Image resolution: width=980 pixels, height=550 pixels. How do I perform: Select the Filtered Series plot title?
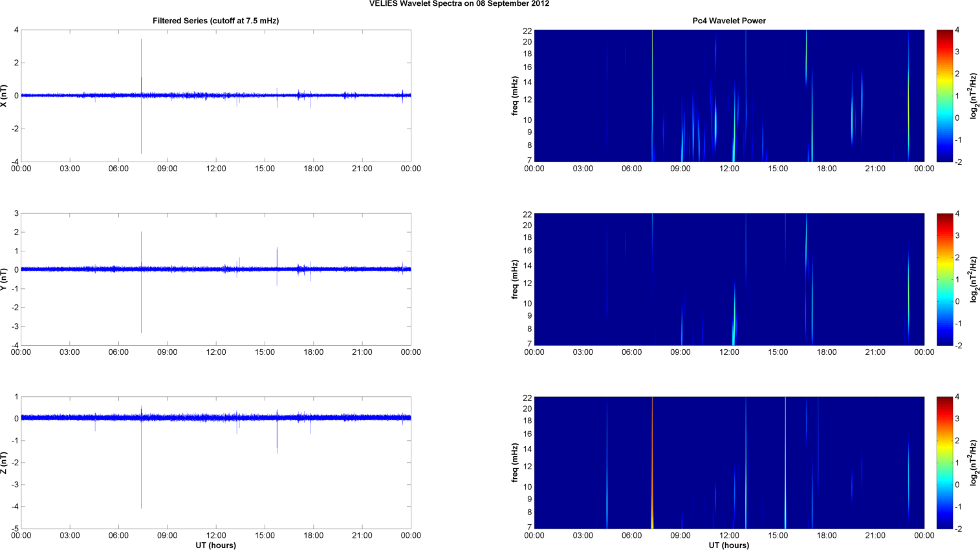point(215,21)
